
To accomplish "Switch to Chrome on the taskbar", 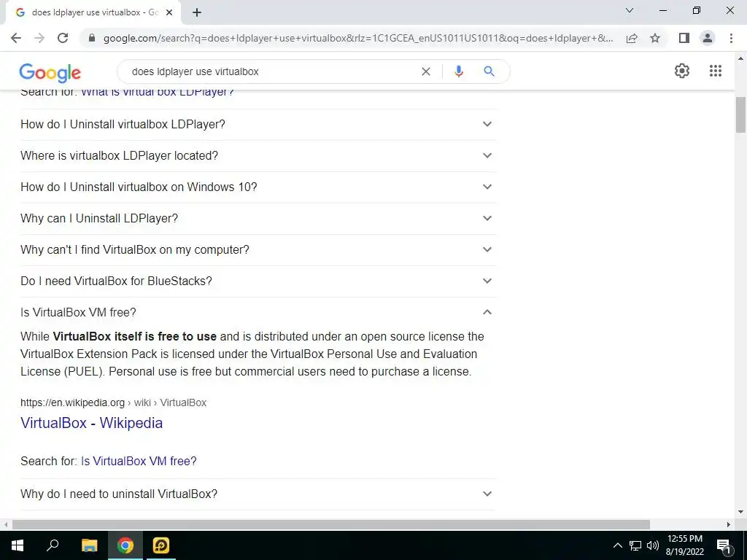I will pyautogui.click(x=125, y=545).
